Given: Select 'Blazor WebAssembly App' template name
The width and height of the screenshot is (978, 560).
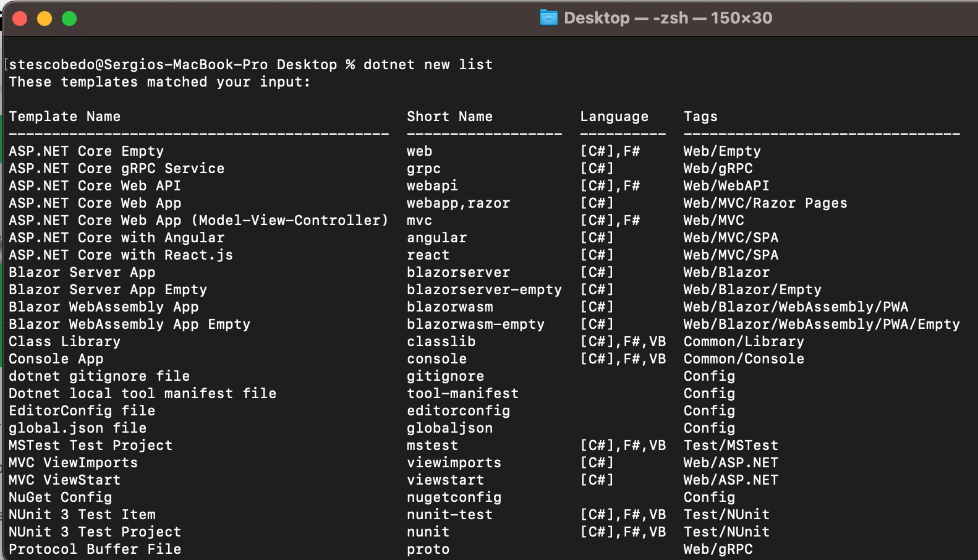Looking at the screenshot, I should click(104, 307).
